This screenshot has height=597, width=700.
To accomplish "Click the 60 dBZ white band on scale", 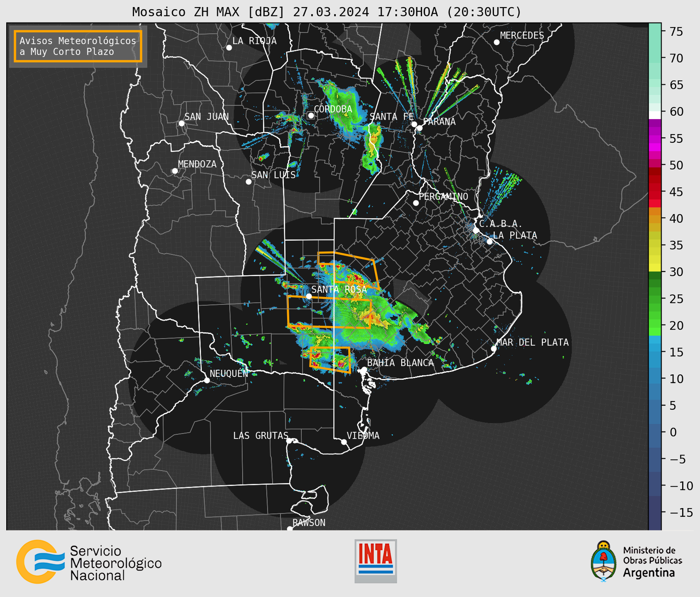I will point(655,115).
